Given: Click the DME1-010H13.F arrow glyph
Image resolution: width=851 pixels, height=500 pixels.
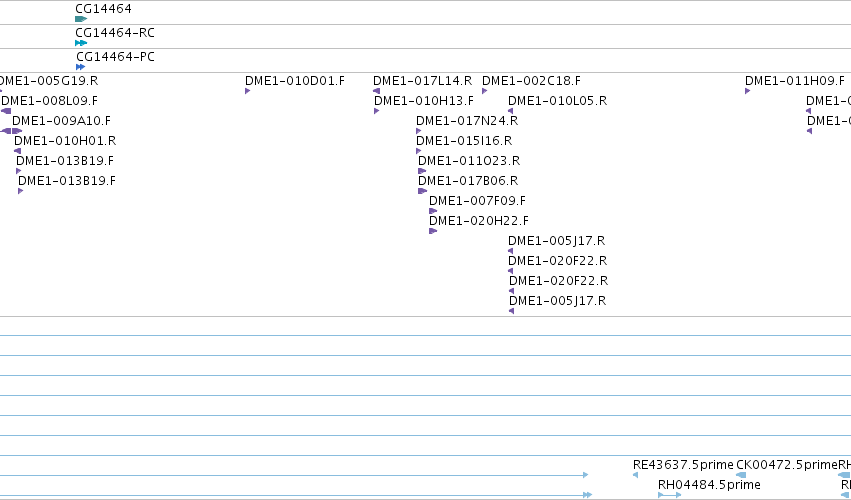Looking at the screenshot, I should (x=377, y=111).
